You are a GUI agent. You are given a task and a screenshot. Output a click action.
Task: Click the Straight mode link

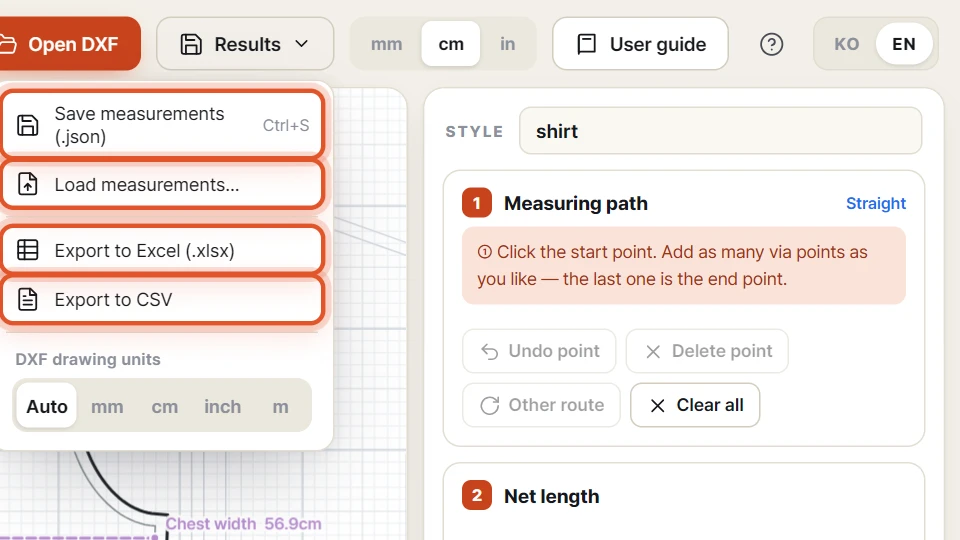876,203
